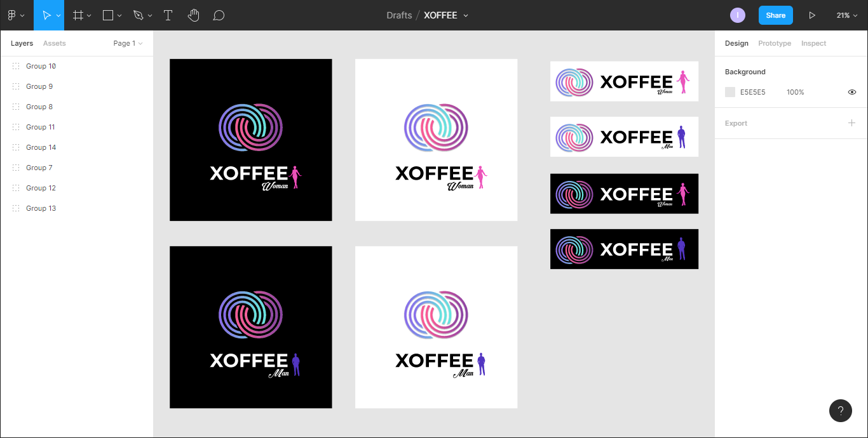Expand the Page 1 pages list
The height and width of the screenshot is (438, 868).
click(128, 43)
